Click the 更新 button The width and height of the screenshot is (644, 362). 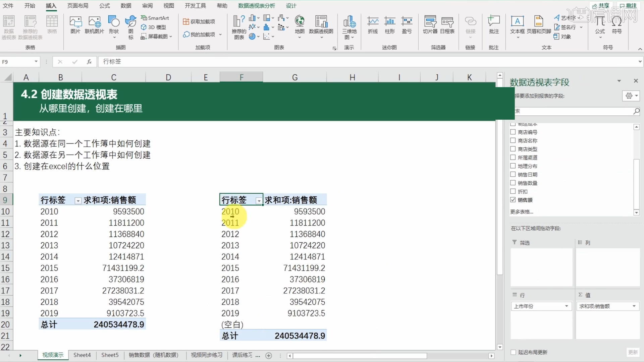pyautogui.click(x=633, y=352)
